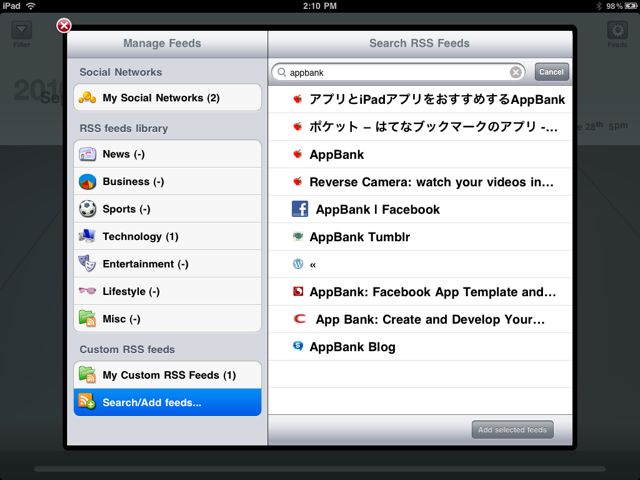Click the Misc folder RSS icon
Viewport: 640px width, 480px height.
[87, 318]
